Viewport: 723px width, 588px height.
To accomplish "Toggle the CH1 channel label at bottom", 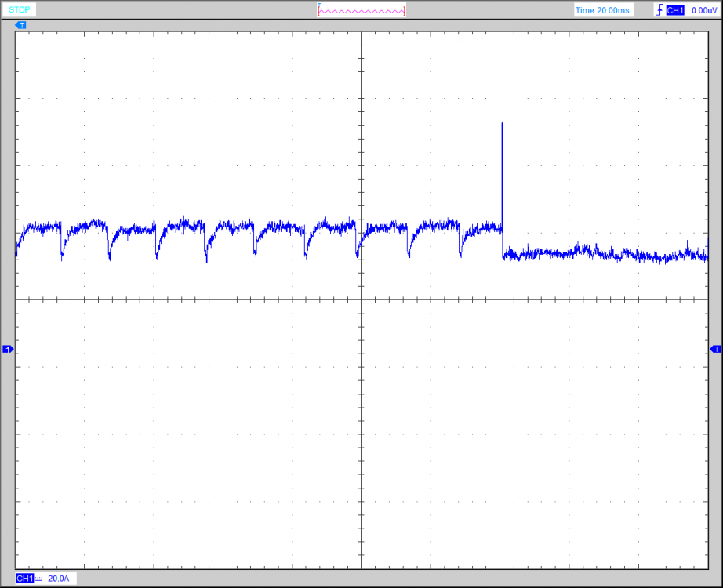I will click(x=24, y=579).
